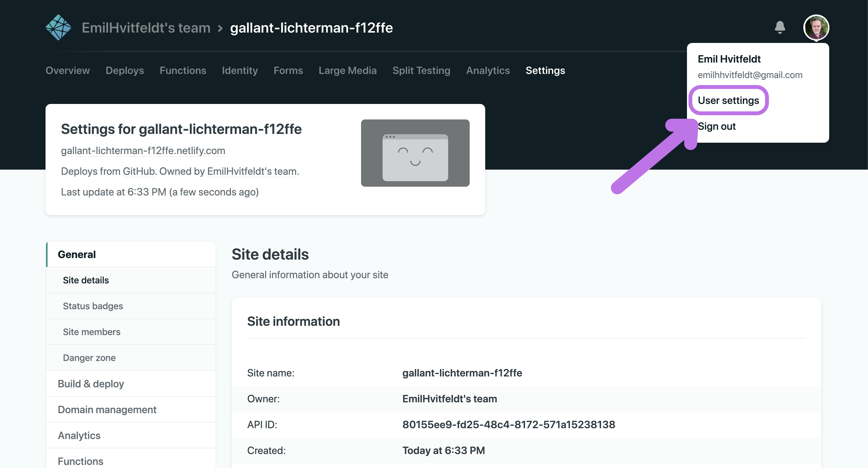Open Analytics in the settings sidebar
Screen dimensions: 868x468
[131, 435]
